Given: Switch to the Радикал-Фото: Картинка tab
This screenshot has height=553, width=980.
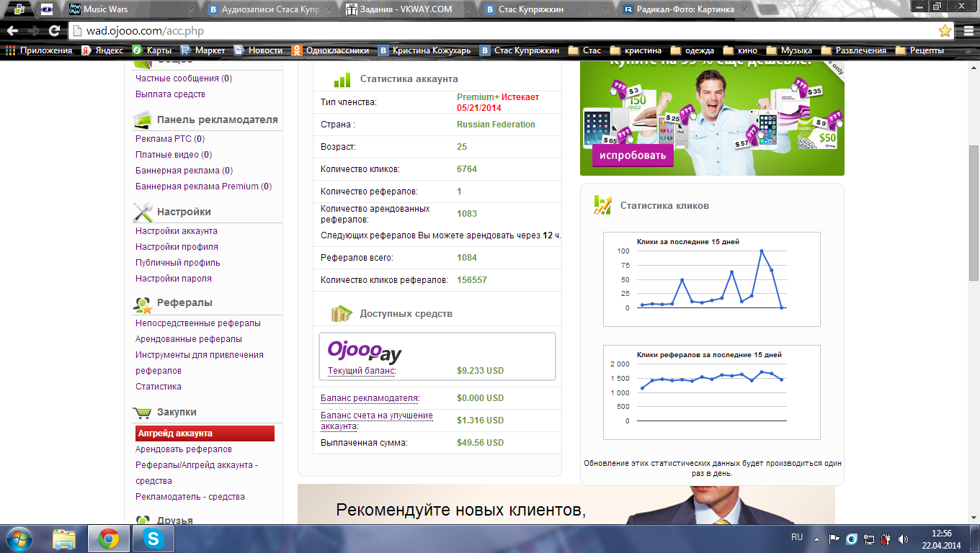Looking at the screenshot, I should pos(683,10).
